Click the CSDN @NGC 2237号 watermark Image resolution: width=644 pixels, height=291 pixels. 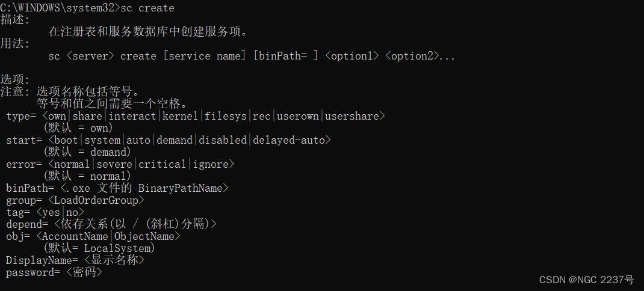586,280
